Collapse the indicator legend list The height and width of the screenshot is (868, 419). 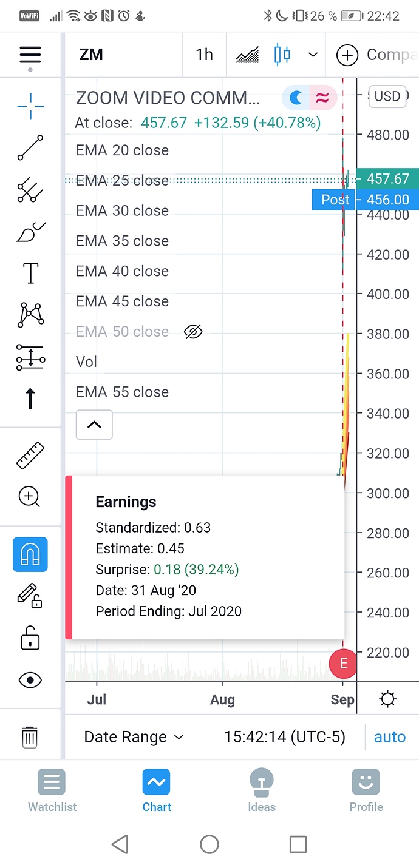pyautogui.click(x=94, y=425)
